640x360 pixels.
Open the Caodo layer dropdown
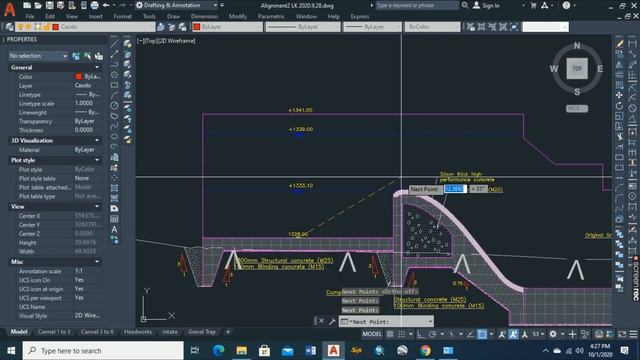(85, 27)
